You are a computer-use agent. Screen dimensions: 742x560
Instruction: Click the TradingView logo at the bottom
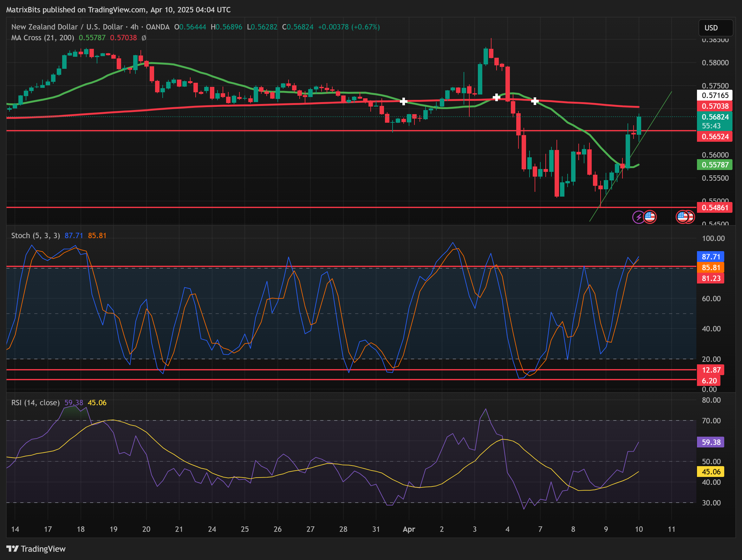click(x=36, y=549)
